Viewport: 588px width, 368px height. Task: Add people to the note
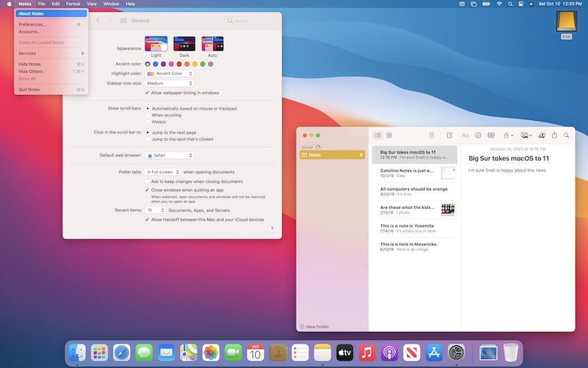tap(542, 135)
